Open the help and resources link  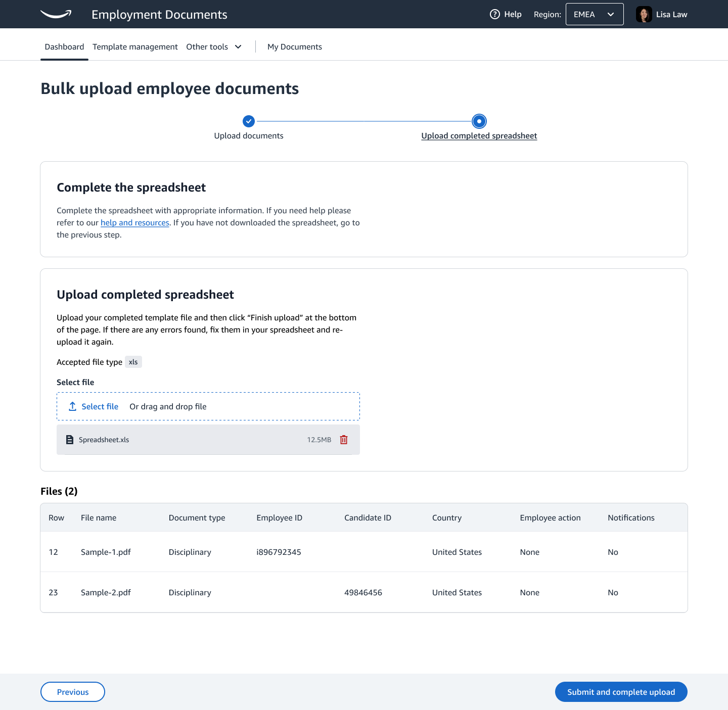(135, 222)
